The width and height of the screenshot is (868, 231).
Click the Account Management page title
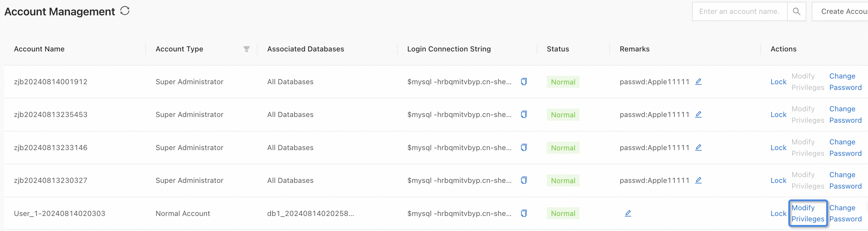click(x=60, y=12)
